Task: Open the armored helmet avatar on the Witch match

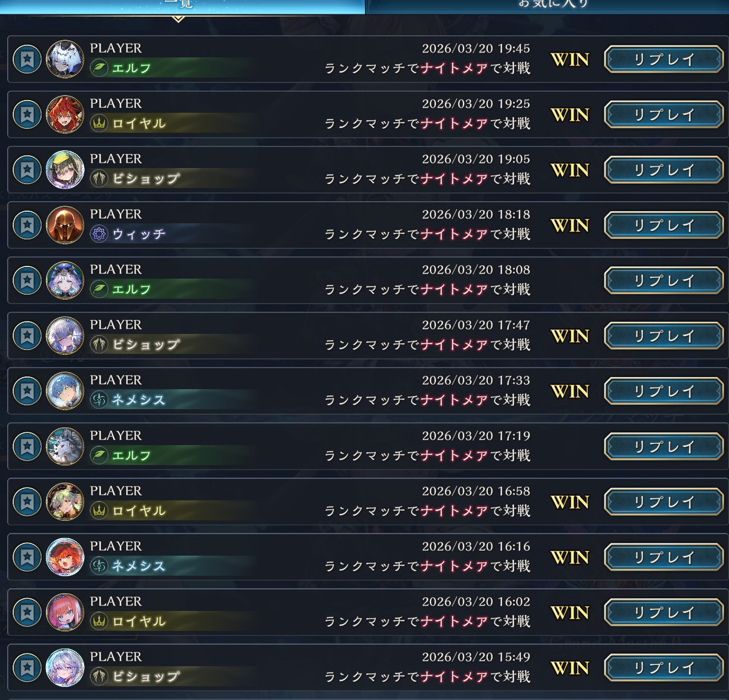Action: click(65, 225)
